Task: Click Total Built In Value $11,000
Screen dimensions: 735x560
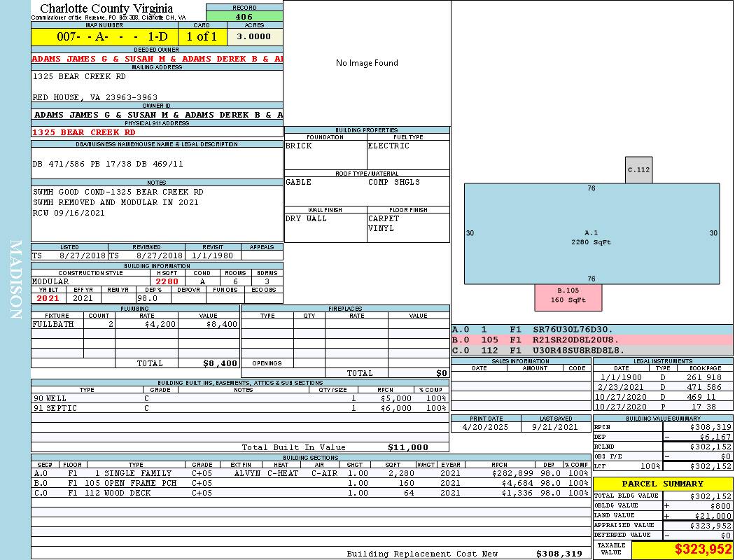Action: pos(408,447)
